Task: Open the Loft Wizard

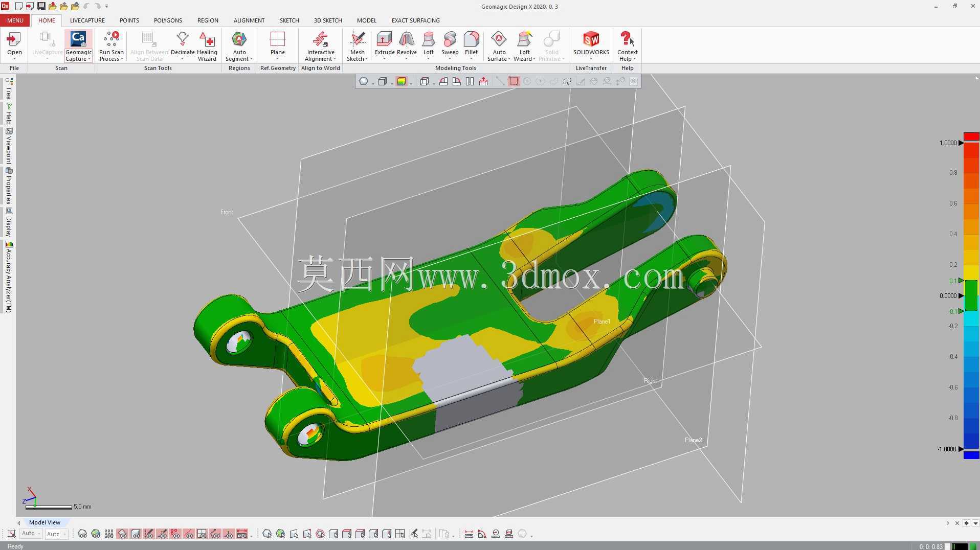Action: (524, 46)
